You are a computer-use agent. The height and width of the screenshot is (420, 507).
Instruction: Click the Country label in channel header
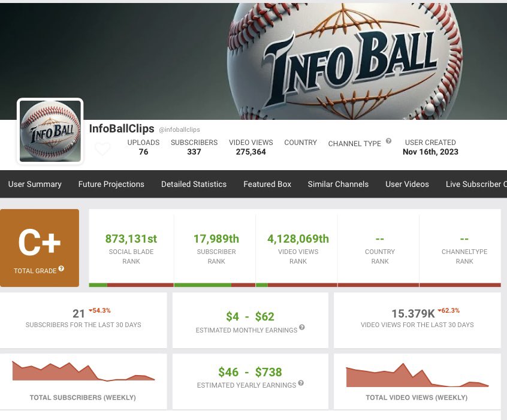[300, 142]
